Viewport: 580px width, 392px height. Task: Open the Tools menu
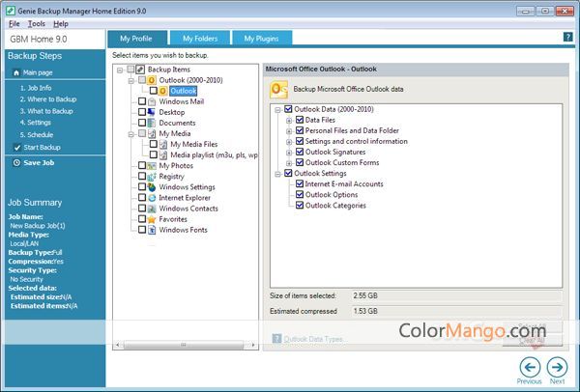(x=37, y=23)
